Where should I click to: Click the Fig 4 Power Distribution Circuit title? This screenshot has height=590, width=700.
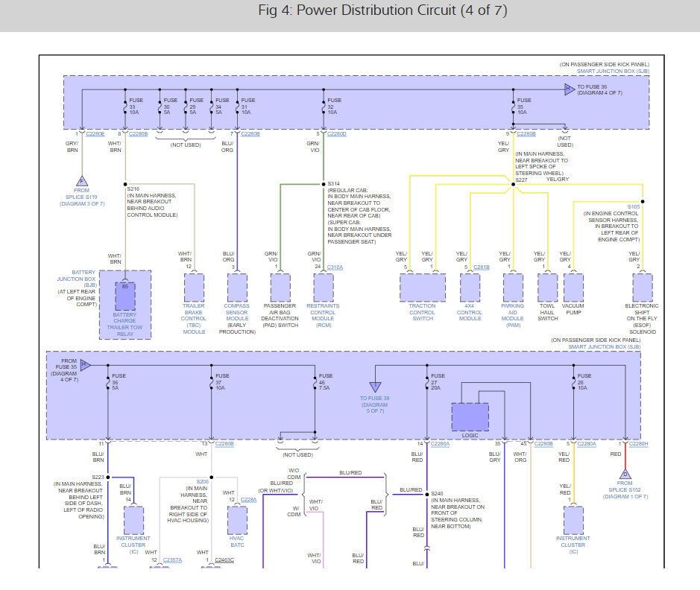click(x=383, y=10)
